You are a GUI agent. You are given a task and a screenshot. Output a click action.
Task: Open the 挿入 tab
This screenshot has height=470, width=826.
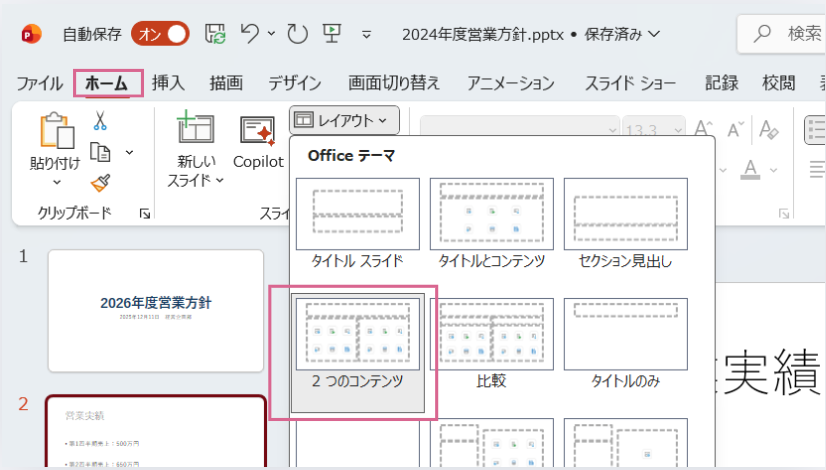point(168,83)
